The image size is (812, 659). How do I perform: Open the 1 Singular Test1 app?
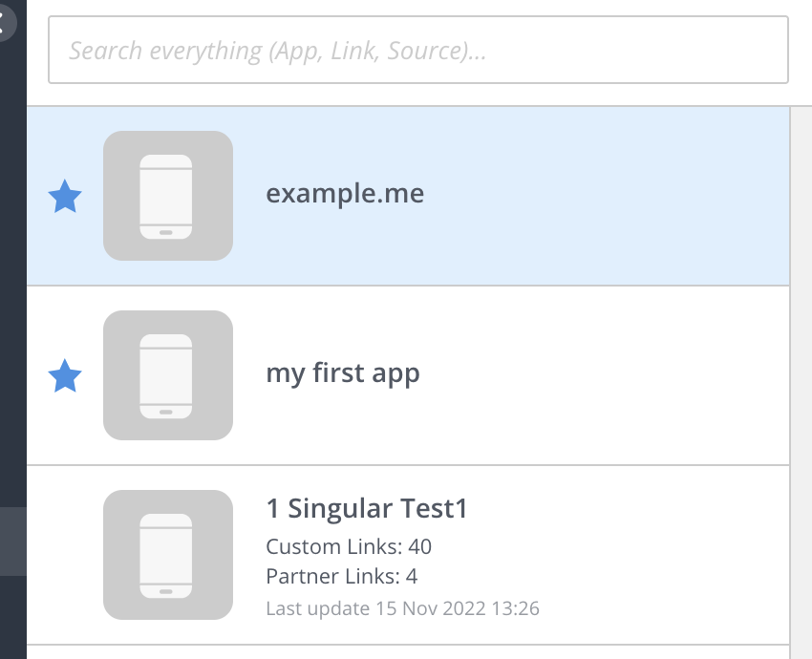click(x=367, y=507)
